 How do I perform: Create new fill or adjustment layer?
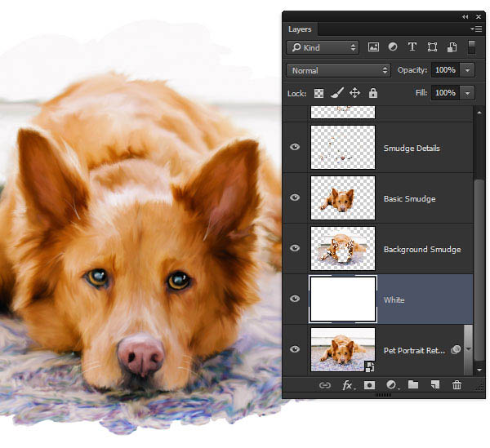click(391, 385)
